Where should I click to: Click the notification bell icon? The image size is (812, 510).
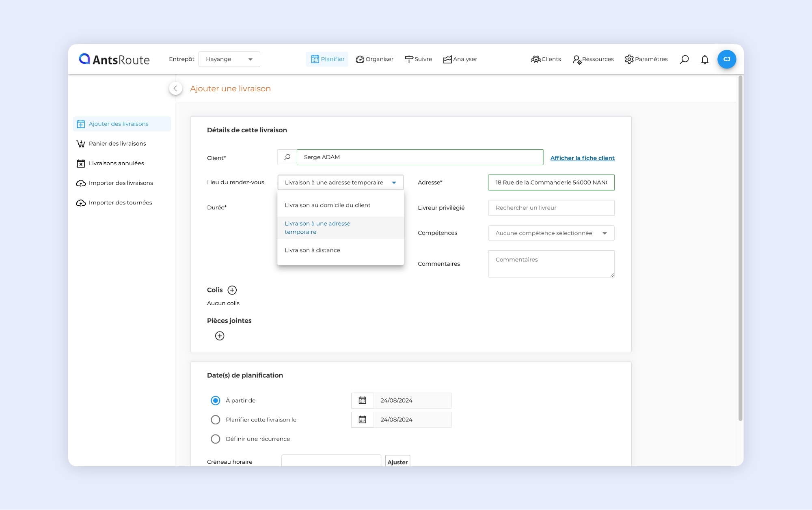coord(704,59)
